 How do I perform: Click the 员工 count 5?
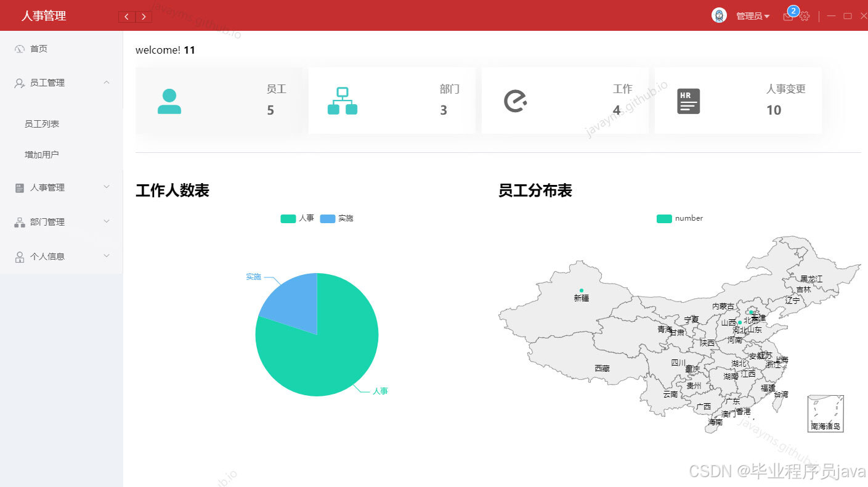tap(270, 110)
